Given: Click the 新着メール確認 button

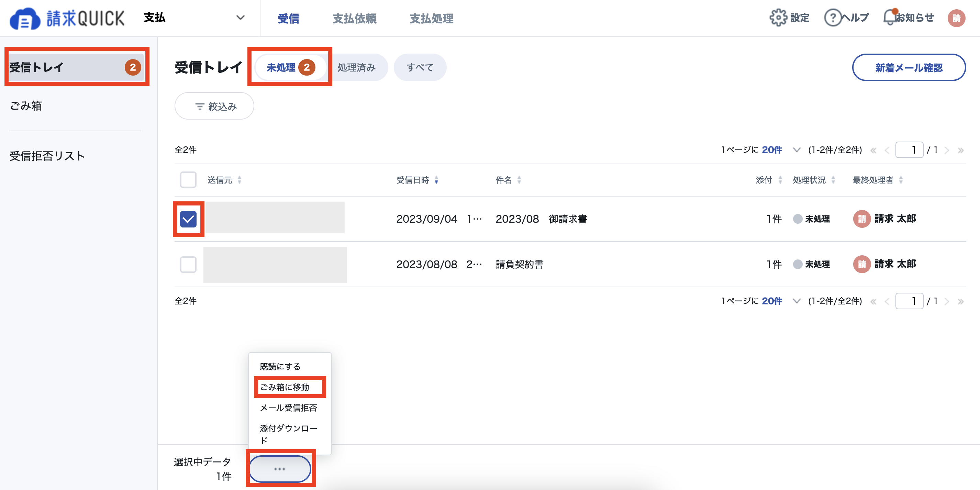Looking at the screenshot, I should (909, 67).
